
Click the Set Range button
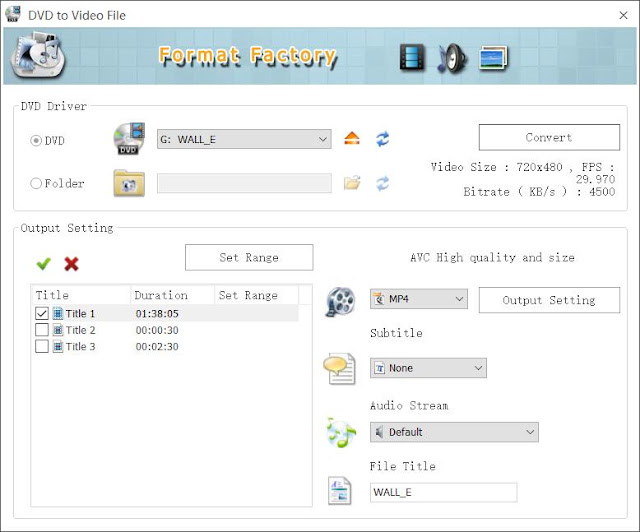[x=249, y=258]
